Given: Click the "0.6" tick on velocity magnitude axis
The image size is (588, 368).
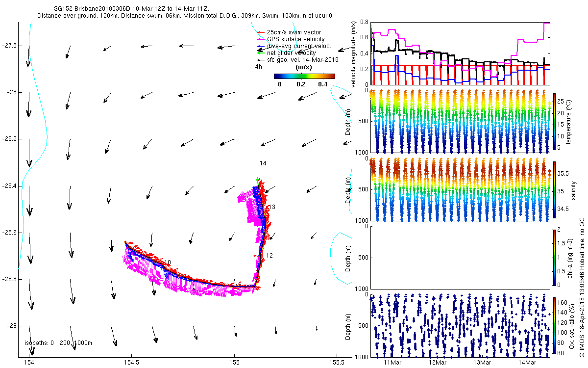Looking at the screenshot, I should pos(364,38).
